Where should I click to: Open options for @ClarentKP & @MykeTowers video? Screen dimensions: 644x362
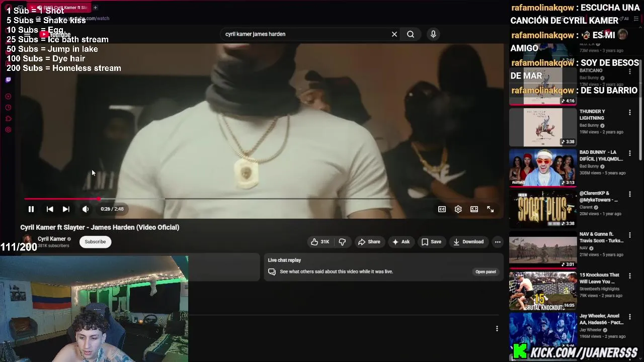[x=629, y=195]
